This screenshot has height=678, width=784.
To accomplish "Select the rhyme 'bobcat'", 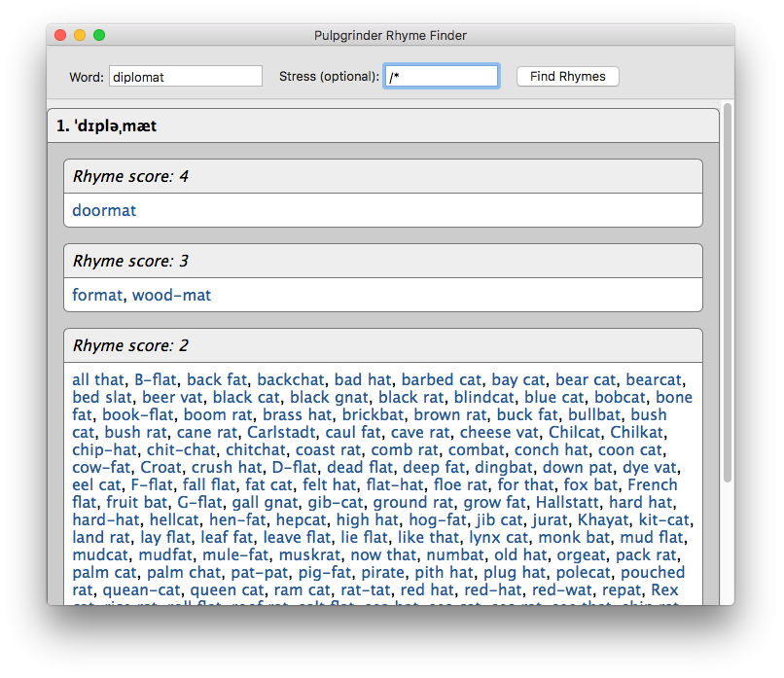I will click(x=620, y=398).
